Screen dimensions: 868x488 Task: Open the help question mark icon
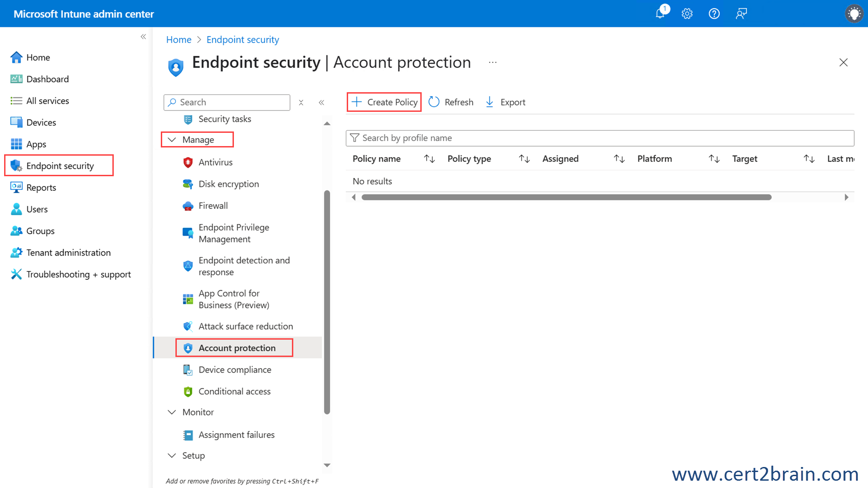pos(714,14)
